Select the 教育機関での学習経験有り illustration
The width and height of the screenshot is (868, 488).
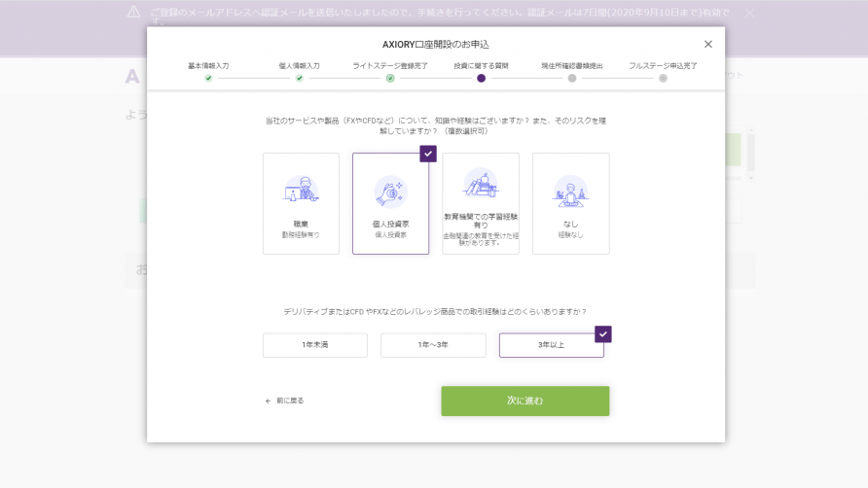tap(480, 184)
